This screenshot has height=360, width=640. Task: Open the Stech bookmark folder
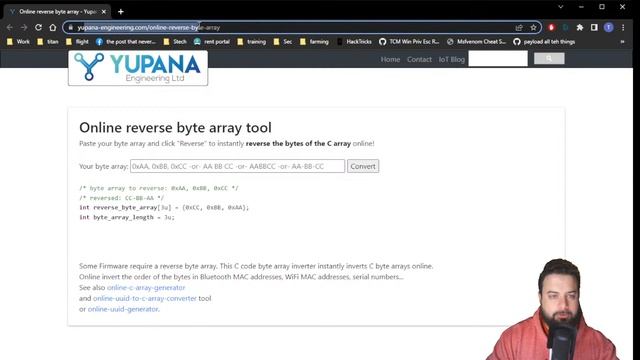(175, 42)
